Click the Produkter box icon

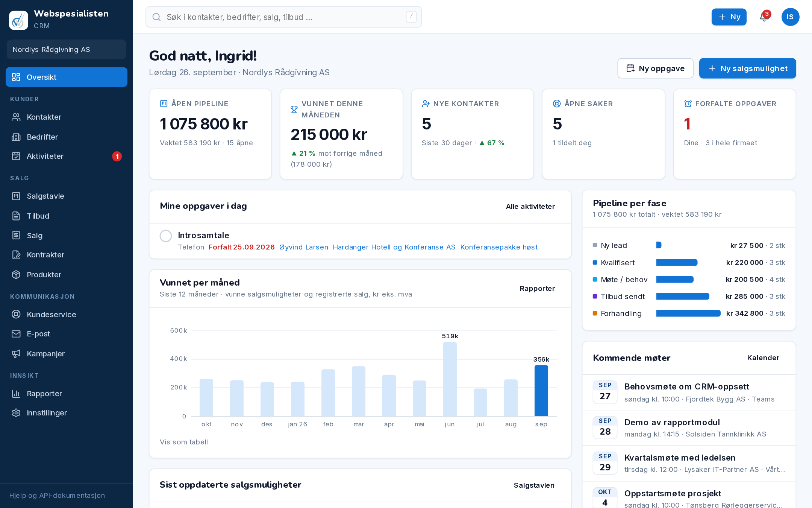16,275
